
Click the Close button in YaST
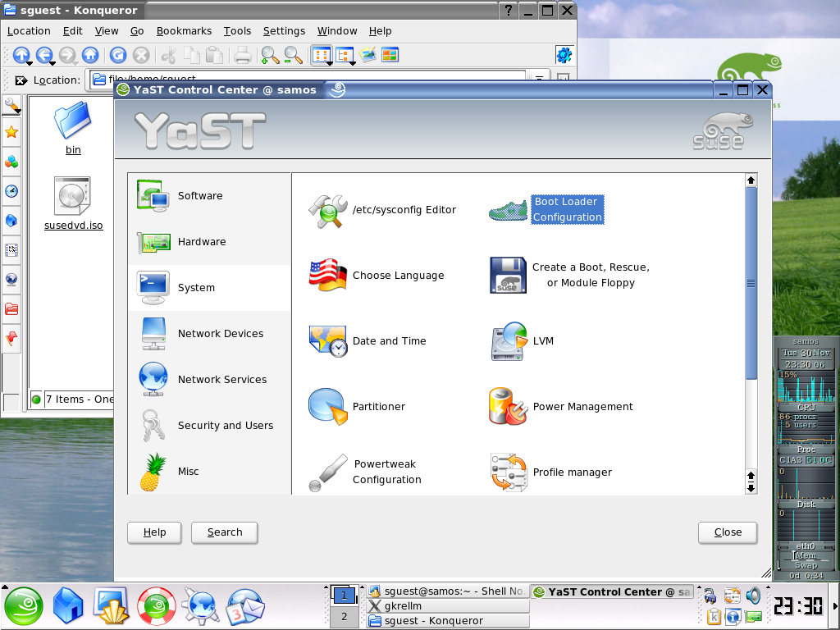coord(728,532)
